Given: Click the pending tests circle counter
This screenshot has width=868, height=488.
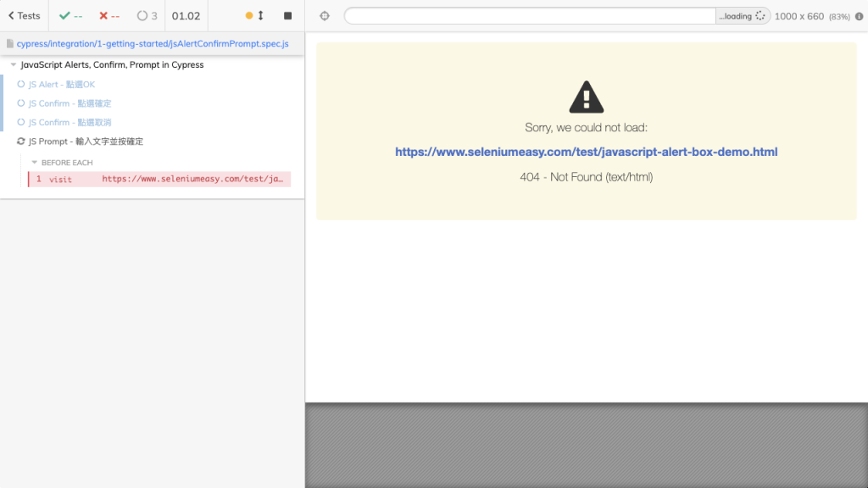Looking at the screenshot, I should (147, 15).
